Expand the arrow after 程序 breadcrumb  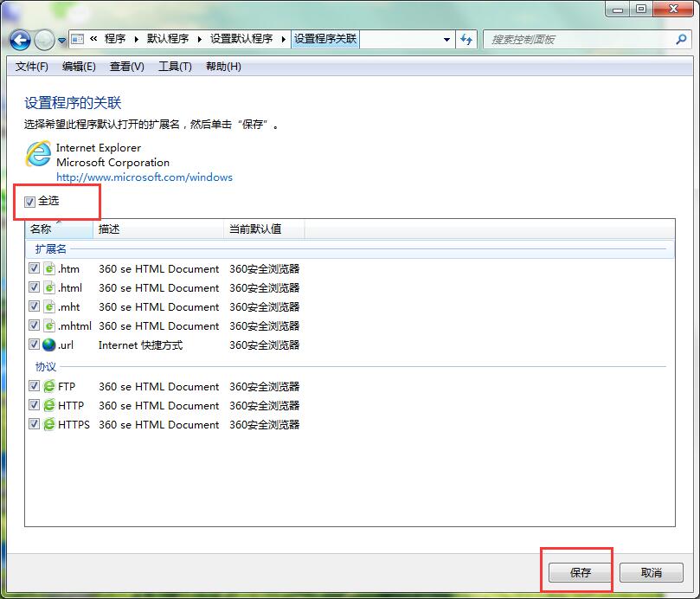tap(136, 39)
